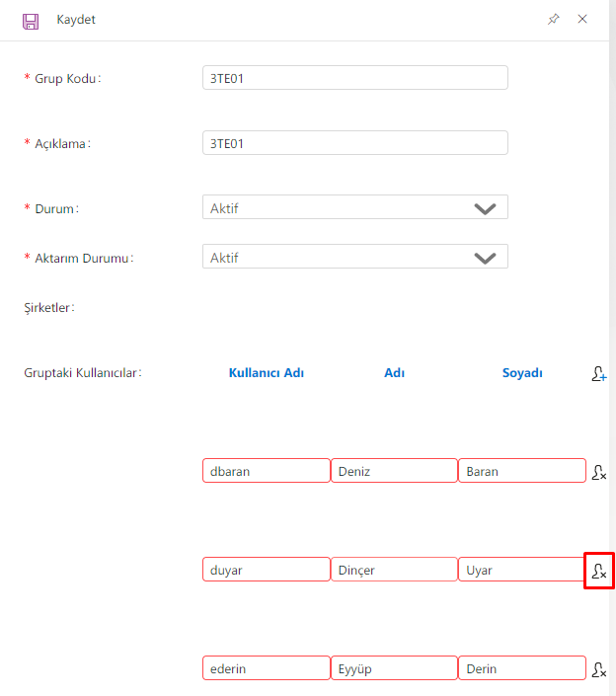Viewport: 616px width, 696px height.
Task: Remove user duyar from the group
Action: pyautogui.click(x=599, y=571)
